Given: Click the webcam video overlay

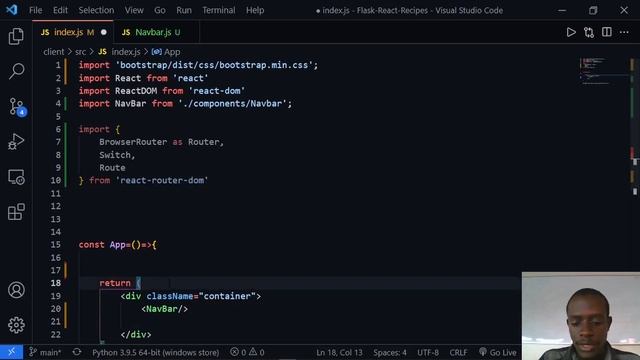Looking at the screenshot, I should [581, 316].
